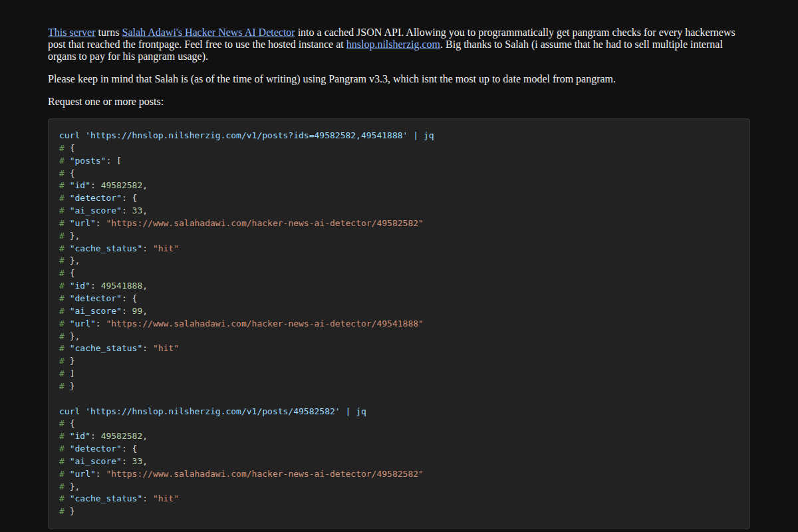Click the closing "# ]" bracket line
Viewport: 798px width, 532px height.
click(x=66, y=373)
